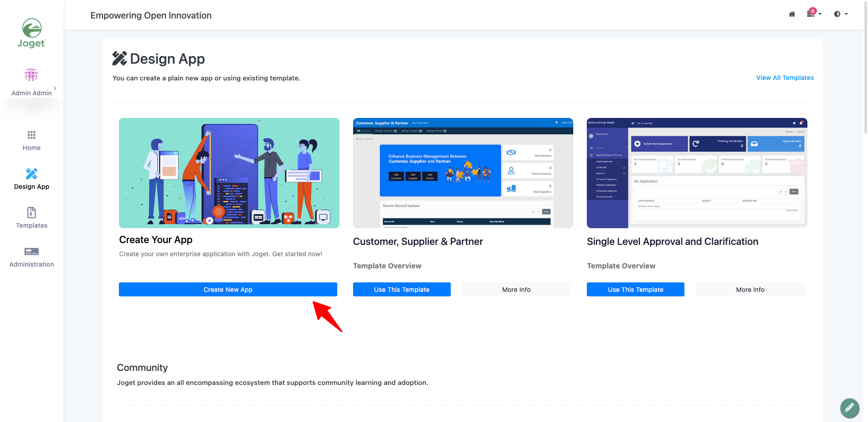Use the Single Level Approval template
Image resolution: width=868 pixels, height=422 pixels.
(x=636, y=290)
